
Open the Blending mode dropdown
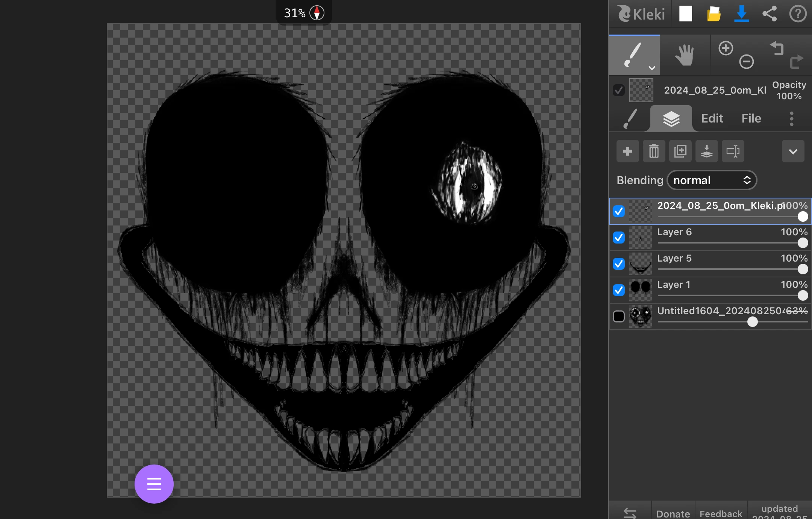tap(712, 180)
